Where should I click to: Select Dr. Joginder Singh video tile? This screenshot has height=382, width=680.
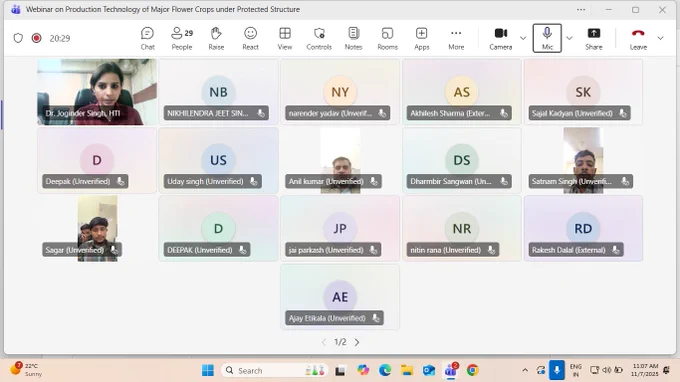point(97,92)
